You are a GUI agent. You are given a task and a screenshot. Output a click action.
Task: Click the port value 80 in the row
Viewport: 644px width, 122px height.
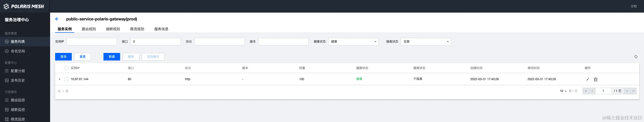129,79
